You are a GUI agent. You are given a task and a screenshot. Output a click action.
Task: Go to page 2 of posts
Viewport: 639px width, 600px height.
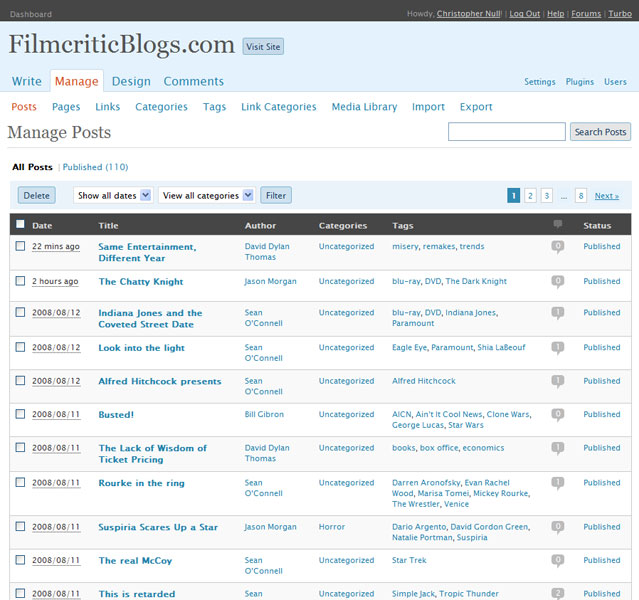click(x=530, y=196)
